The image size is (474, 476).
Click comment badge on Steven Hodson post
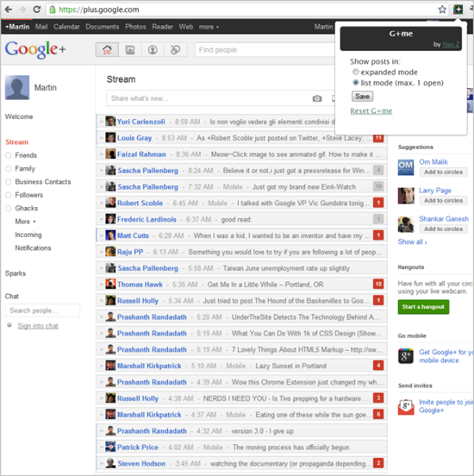pyautogui.click(x=378, y=463)
